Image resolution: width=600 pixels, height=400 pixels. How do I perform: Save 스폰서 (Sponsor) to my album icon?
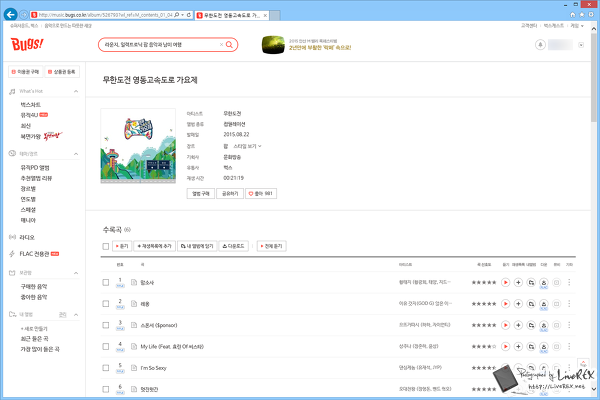tap(531, 325)
